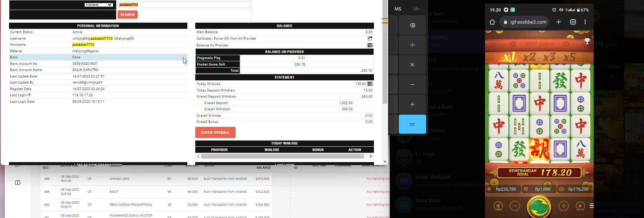This screenshot has width=644, height=218.
Task: Open the tab switcher showing 23 tabs
Action: pyautogui.click(x=573, y=22)
